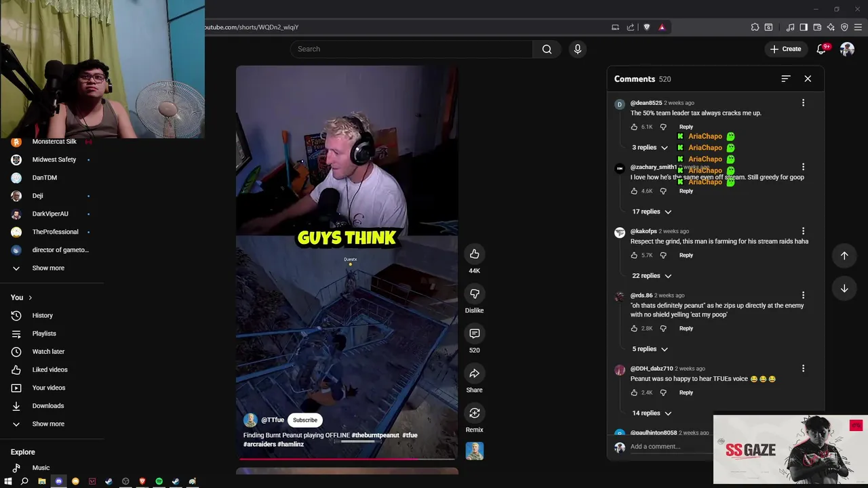Expand the 3 replies thread
The width and height of the screenshot is (868, 488).
coord(650,148)
